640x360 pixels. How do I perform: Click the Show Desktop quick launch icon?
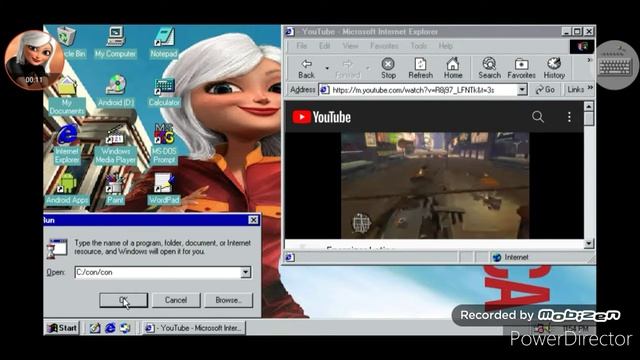point(95,328)
